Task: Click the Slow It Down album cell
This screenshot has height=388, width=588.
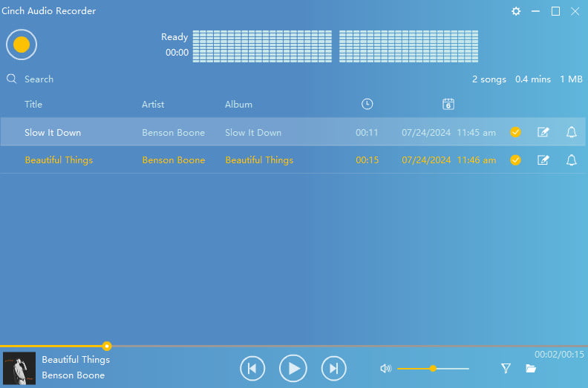Action: click(253, 132)
